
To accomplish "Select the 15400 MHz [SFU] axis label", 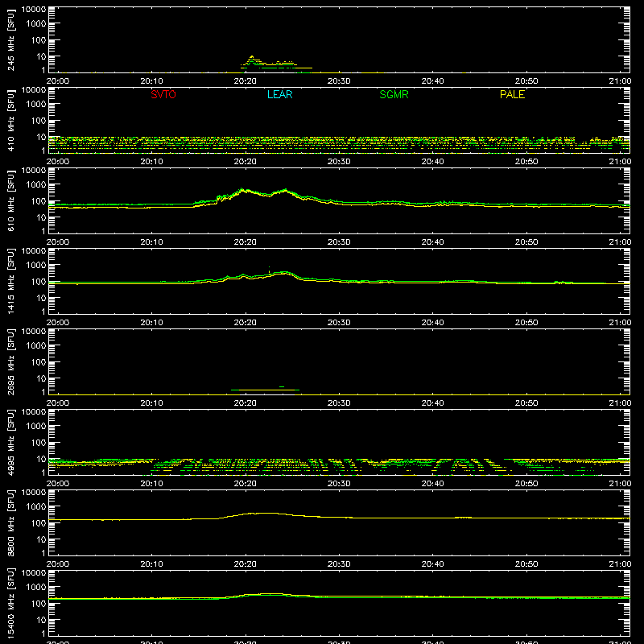I will click(10, 603).
